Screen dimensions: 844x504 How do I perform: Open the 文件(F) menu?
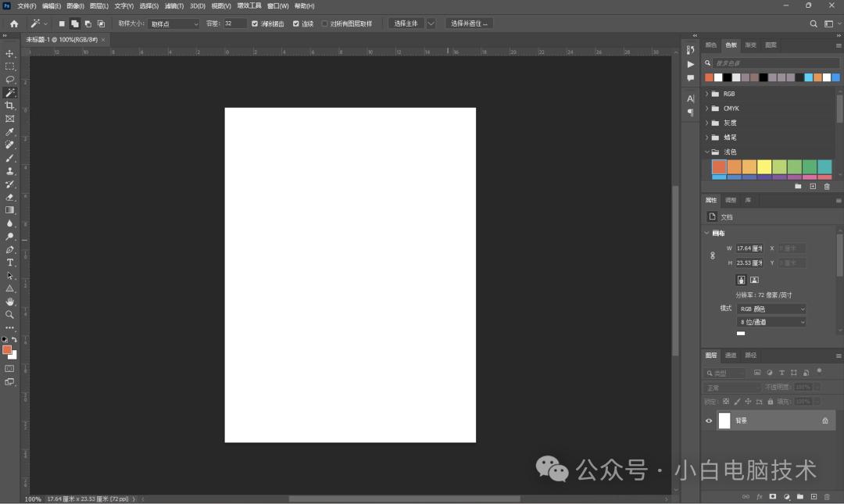[x=27, y=6]
